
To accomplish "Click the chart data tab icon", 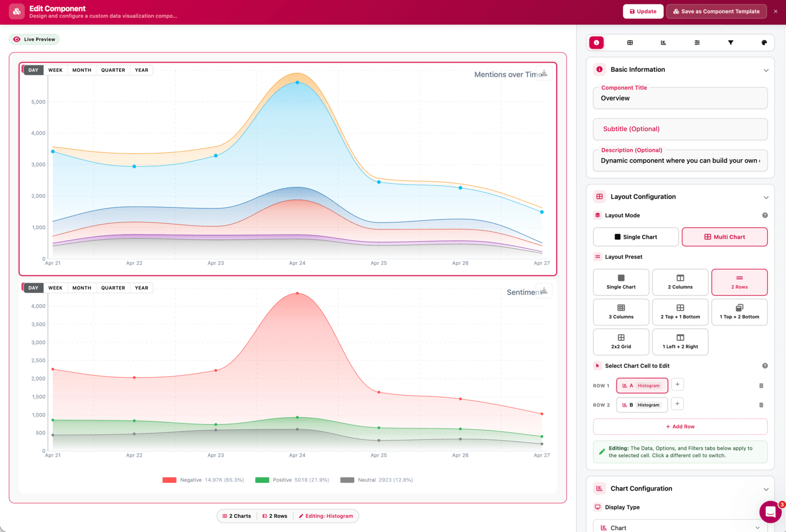I will tap(663, 42).
